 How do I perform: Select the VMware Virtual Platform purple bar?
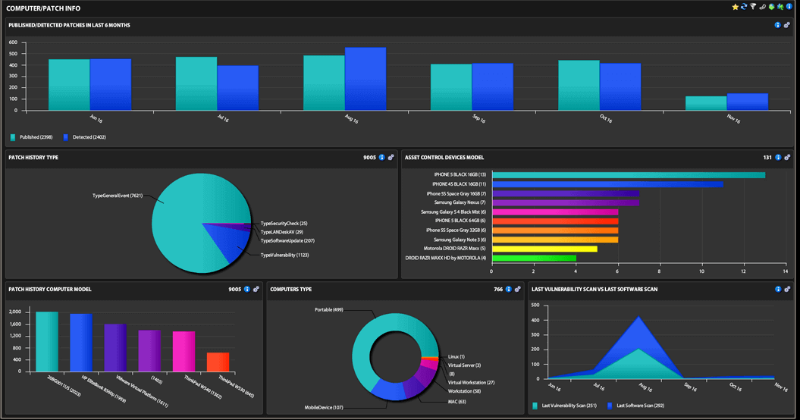pyautogui.click(x=115, y=348)
